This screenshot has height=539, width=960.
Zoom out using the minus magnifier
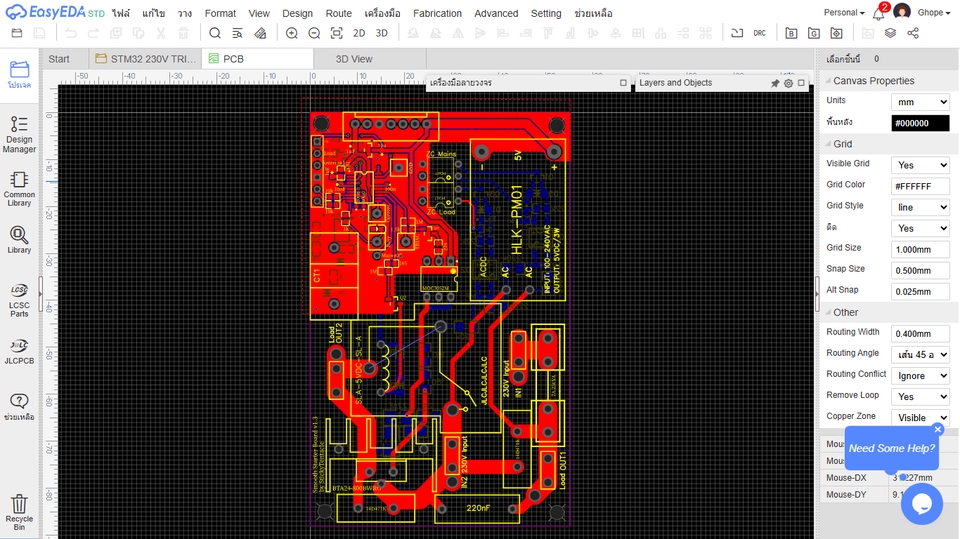point(314,33)
